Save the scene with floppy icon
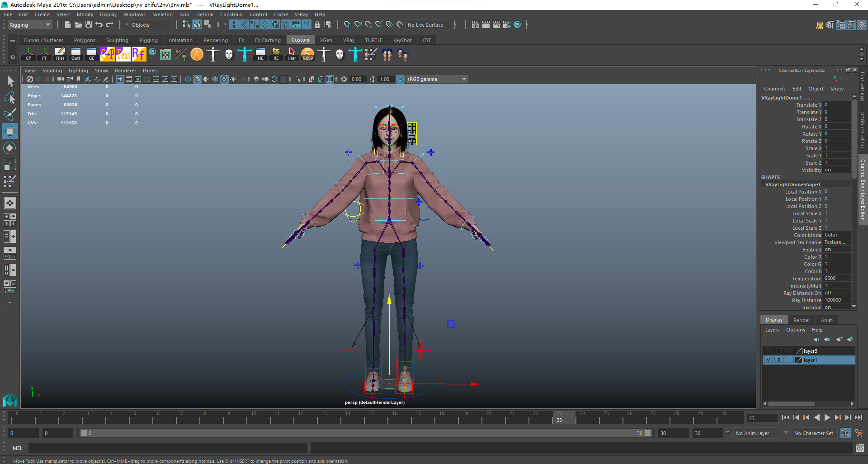The height and width of the screenshot is (464, 868). (89, 24)
